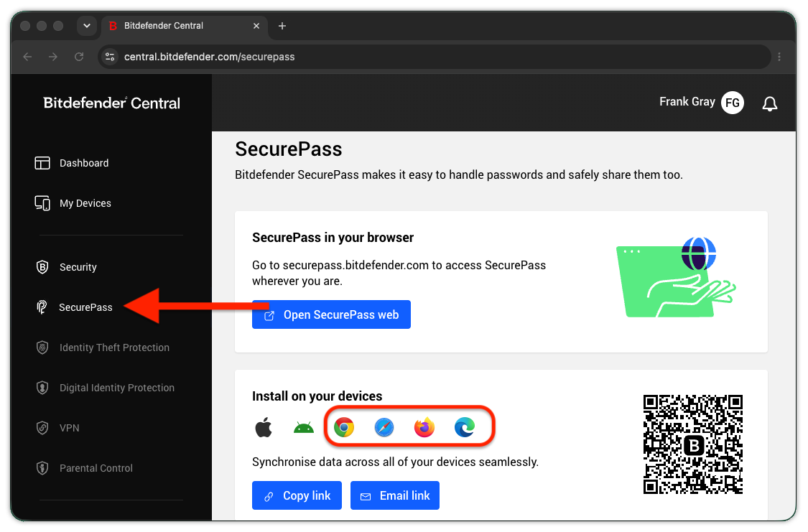This screenshot has height=532, width=808.
Task: Click the Parental Control shield icon
Action: pos(42,467)
